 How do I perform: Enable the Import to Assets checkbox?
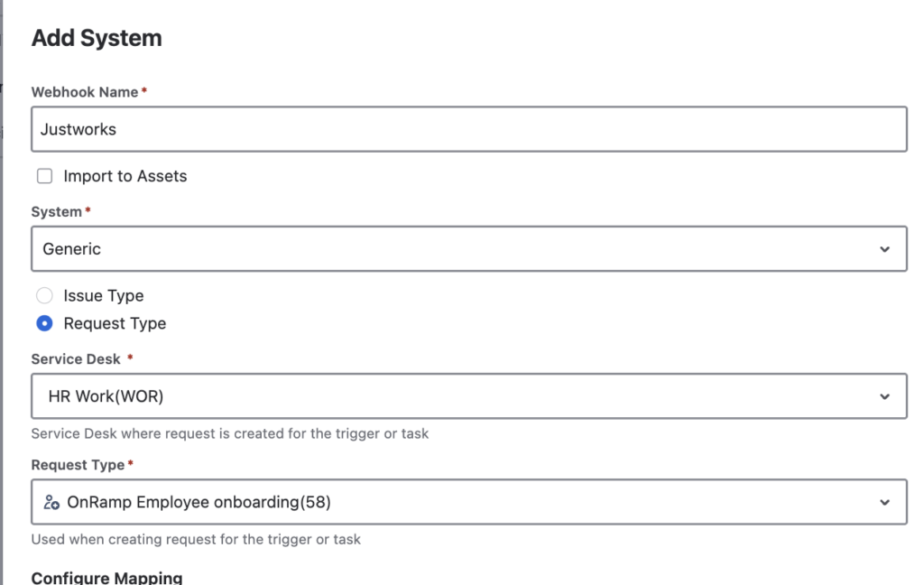tap(45, 176)
